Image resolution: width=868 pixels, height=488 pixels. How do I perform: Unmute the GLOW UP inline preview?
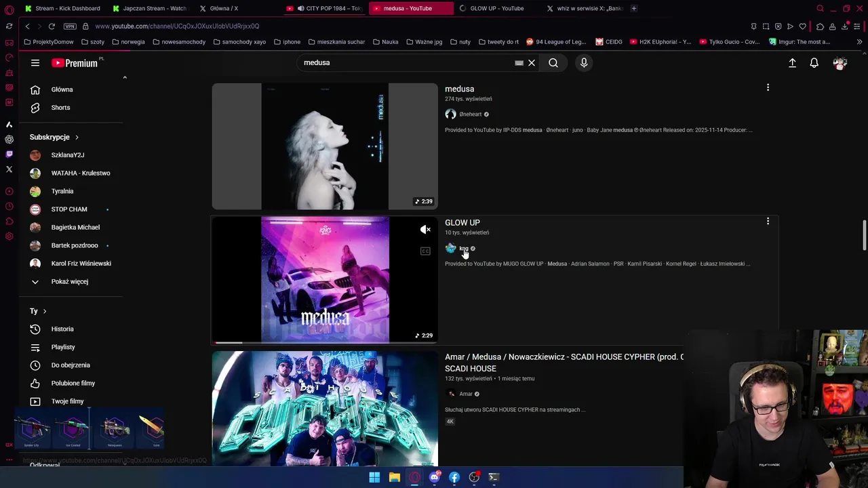pos(425,230)
